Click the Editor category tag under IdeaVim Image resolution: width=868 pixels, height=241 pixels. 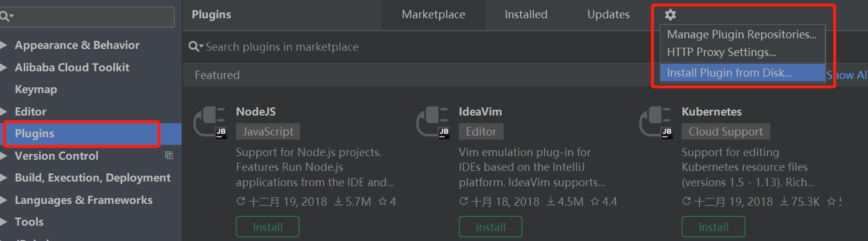point(481,131)
